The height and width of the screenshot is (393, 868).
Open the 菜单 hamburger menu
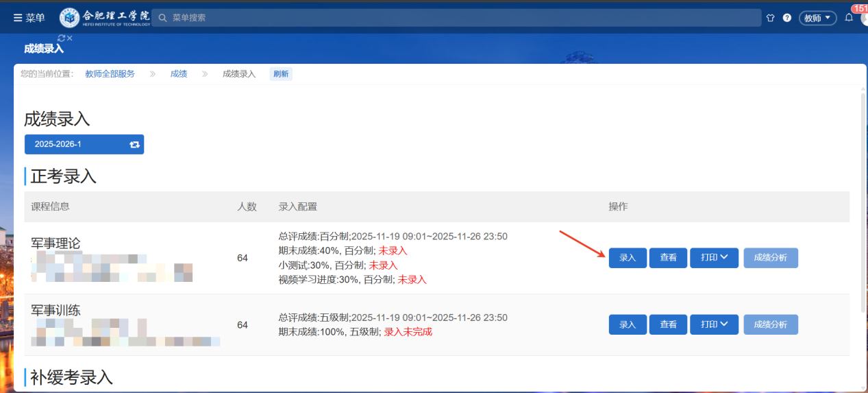[29, 18]
